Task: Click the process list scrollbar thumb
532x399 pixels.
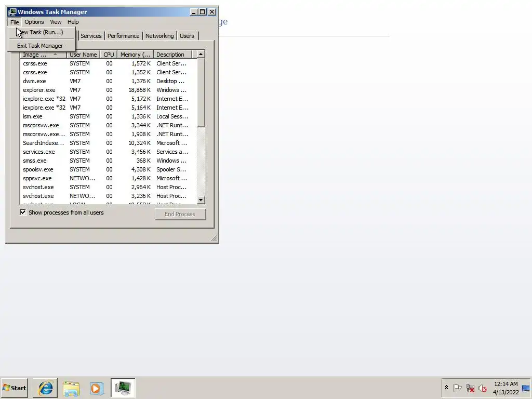Action: click(x=201, y=92)
